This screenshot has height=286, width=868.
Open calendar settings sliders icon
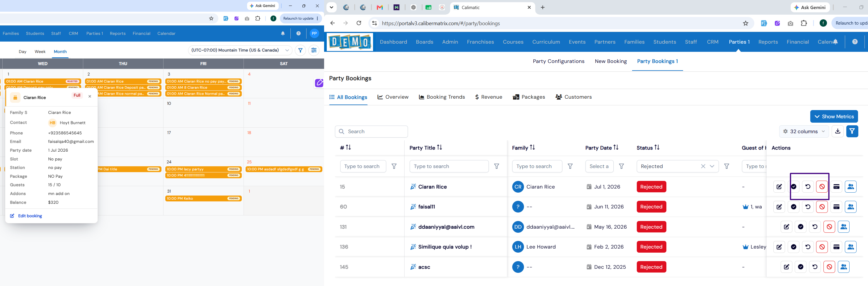coord(314,50)
